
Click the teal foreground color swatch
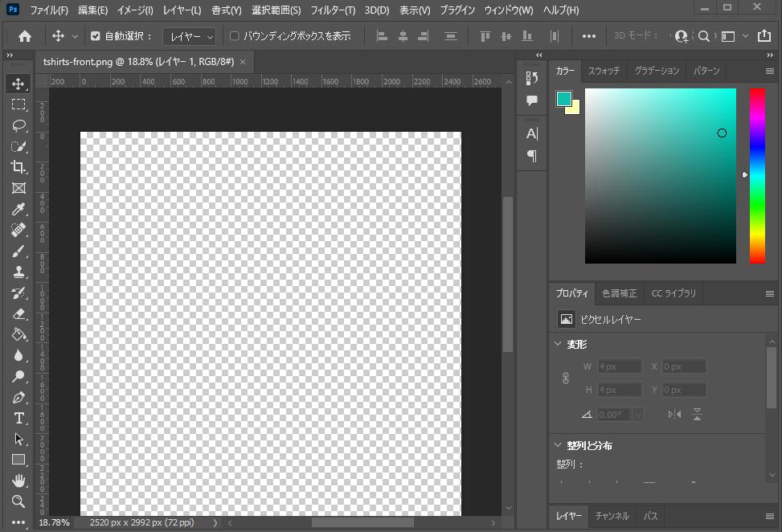point(564,99)
